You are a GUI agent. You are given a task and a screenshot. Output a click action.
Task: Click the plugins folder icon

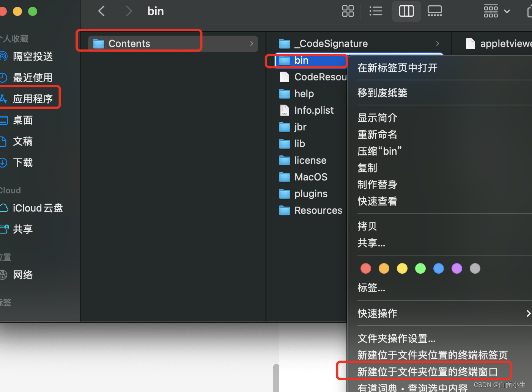point(285,194)
